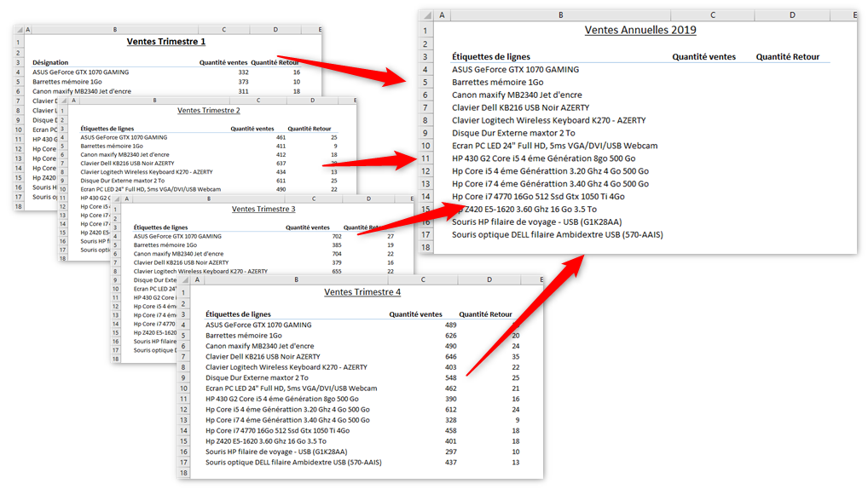Select value 297 in Trimestre 4 sheet
The image size is (868, 489).
pyautogui.click(x=450, y=452)
